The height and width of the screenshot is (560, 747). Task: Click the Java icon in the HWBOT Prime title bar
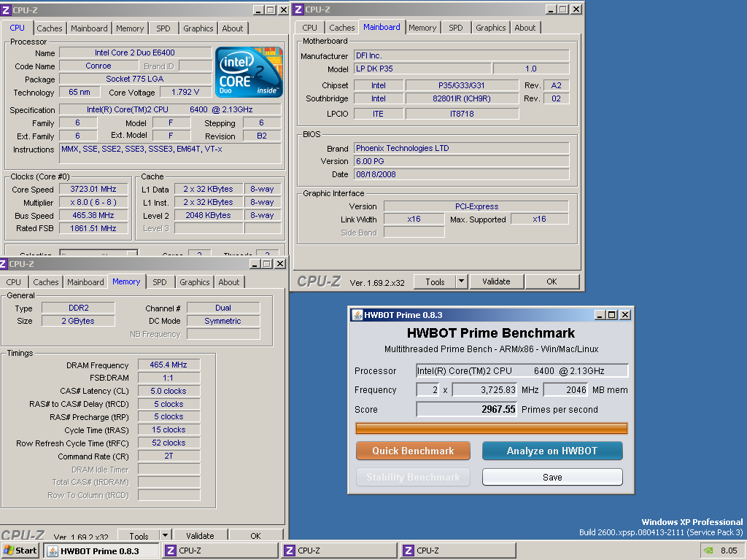357,315
